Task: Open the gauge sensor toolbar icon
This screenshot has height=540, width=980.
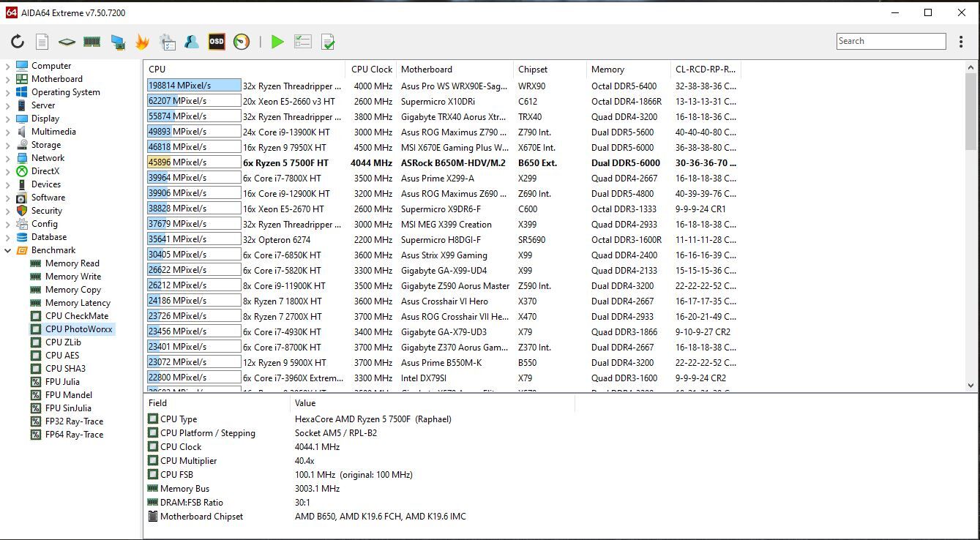Action: coord(242,42)
